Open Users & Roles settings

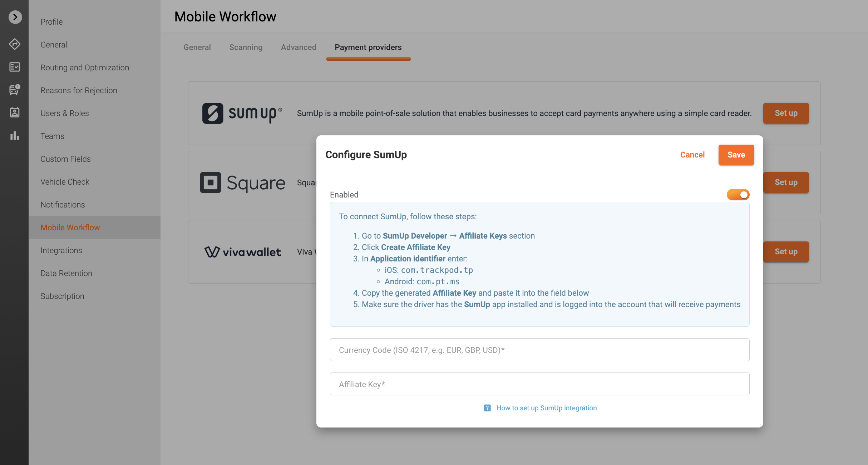pos(65,113)
